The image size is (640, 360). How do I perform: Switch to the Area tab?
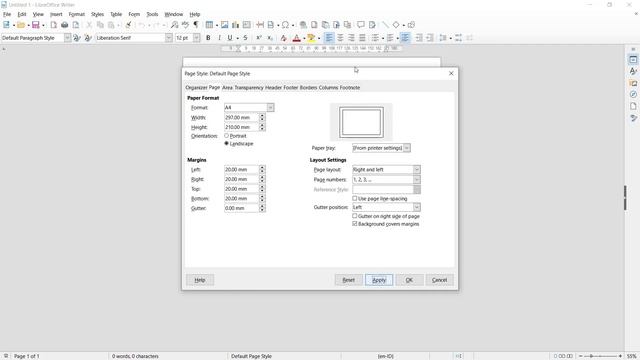click(227, 87)
